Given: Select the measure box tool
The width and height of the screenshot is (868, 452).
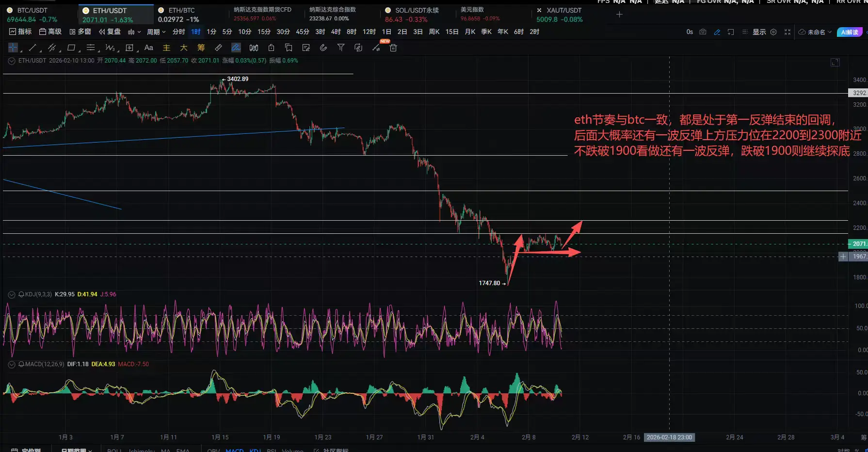Looking at the screenshot, I should pyautogui.click(x=129, y=48).
